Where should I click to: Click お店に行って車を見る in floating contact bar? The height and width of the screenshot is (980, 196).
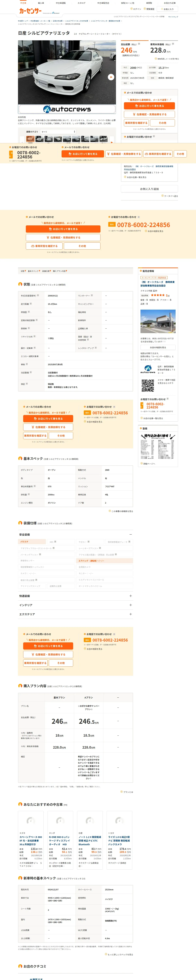pos(83,154)
